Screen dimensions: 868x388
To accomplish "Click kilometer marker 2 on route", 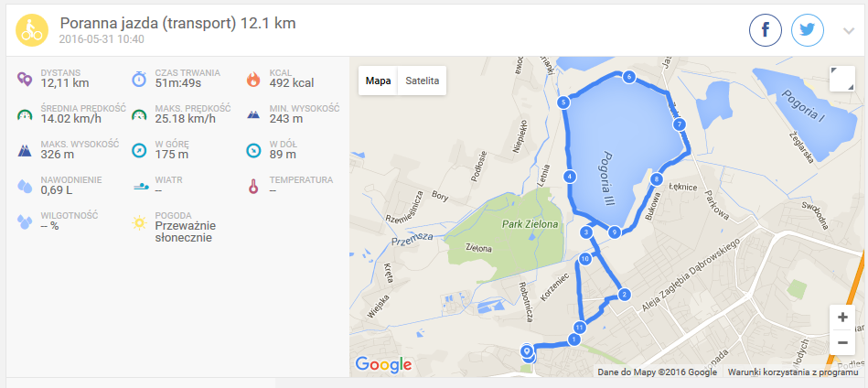I will (x=625, y=295).
